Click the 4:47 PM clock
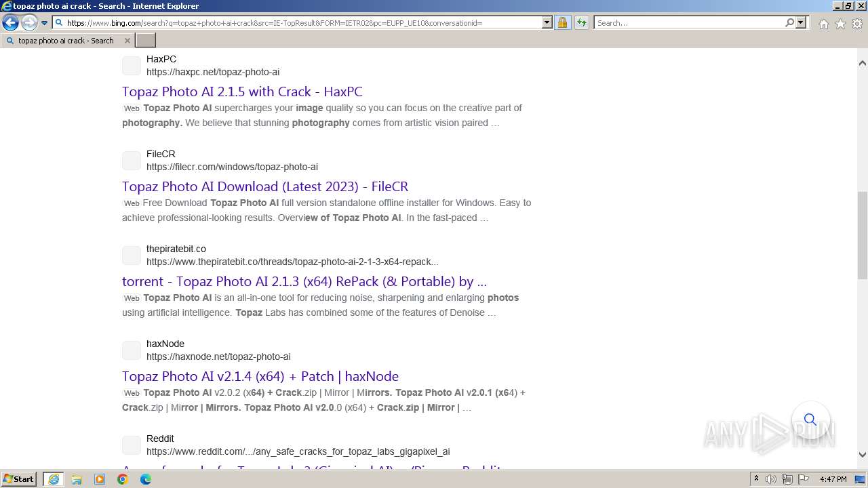This screenshot has width=868, height=488. [x=833, y=479]
